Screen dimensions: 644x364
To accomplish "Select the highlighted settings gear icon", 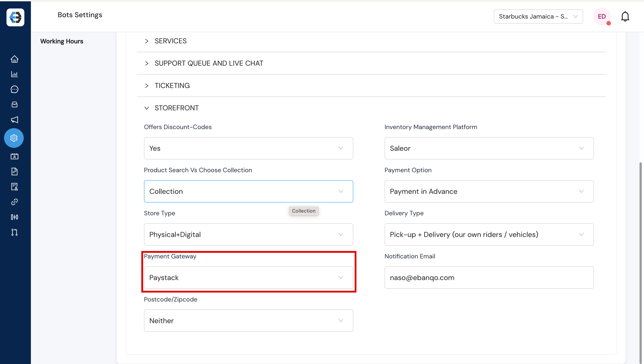I will coord(14,138).
